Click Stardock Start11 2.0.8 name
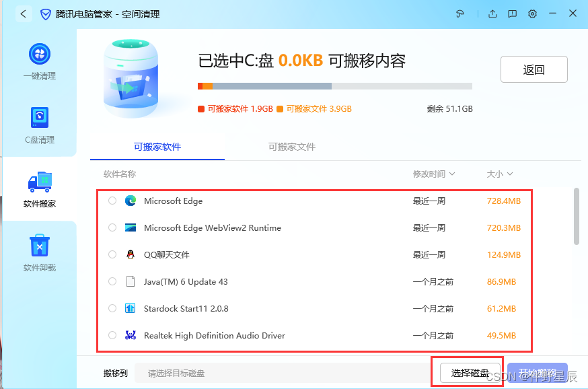Image resolution: width=588 pixels, height=389 pixels. tap(186, 309)
